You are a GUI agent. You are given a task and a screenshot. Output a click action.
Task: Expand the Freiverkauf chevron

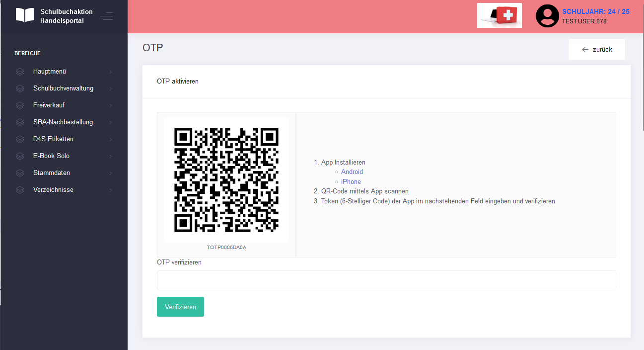pos(110,106)
